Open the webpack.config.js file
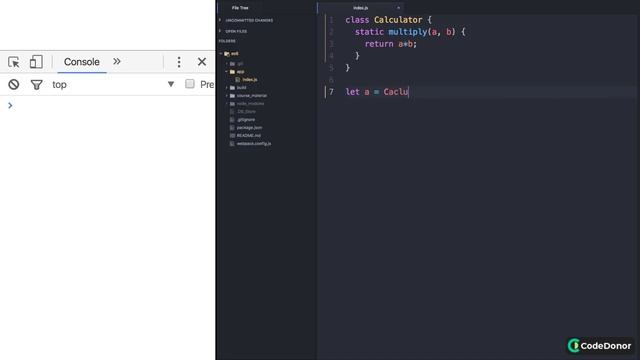 pyautogui.click(x=253, y=144)
